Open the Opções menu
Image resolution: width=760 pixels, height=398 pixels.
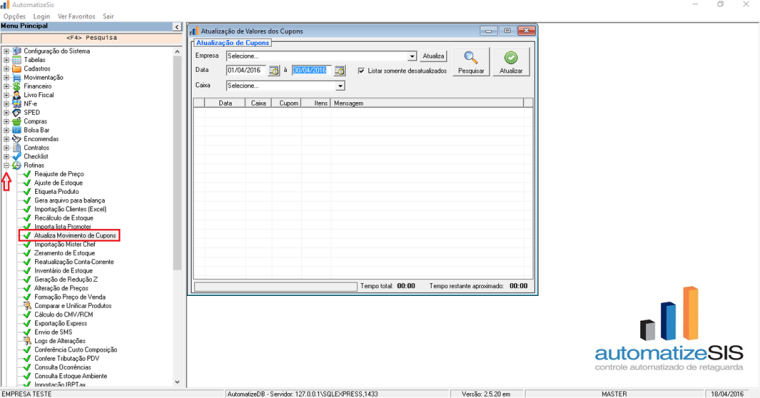click(x=14, y=16)
